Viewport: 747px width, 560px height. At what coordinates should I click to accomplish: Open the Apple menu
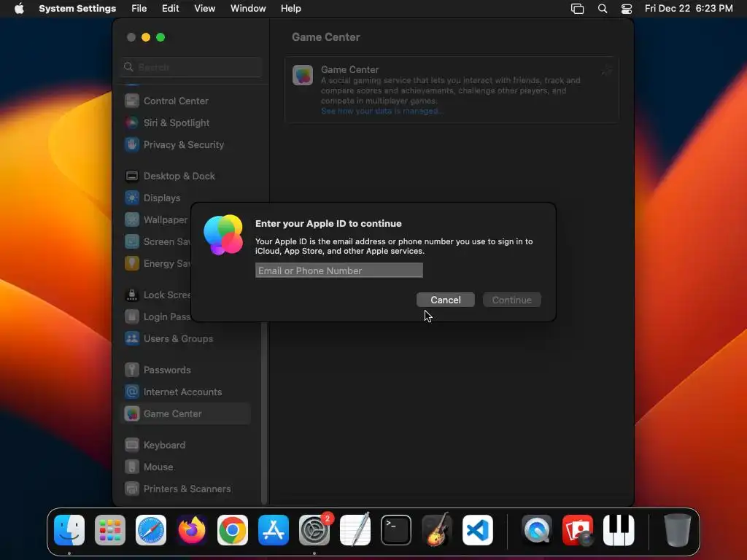tap(19, 9)
